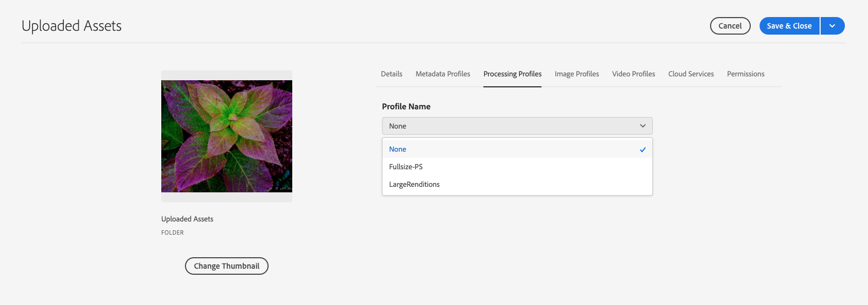Image resolution: width=868 pixels, height=305 pixels.
Task: Click the Change Thumbnail button
Action: point(226,266)
